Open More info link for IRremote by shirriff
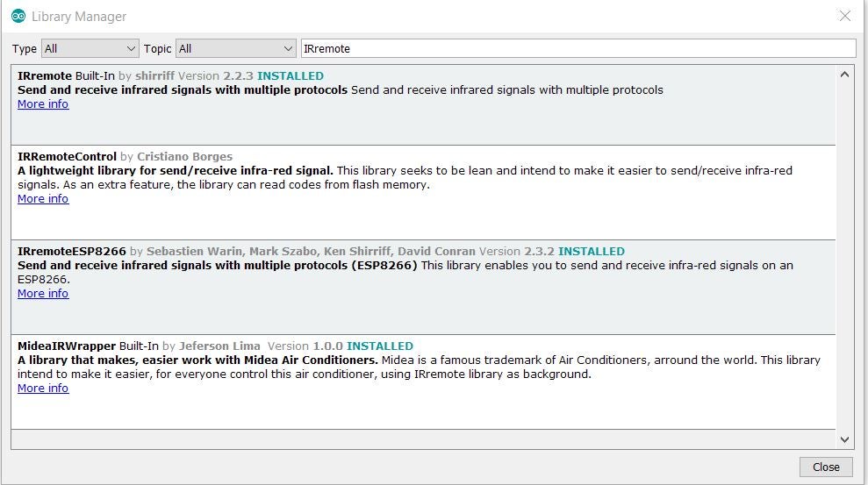 click(43, 104)
